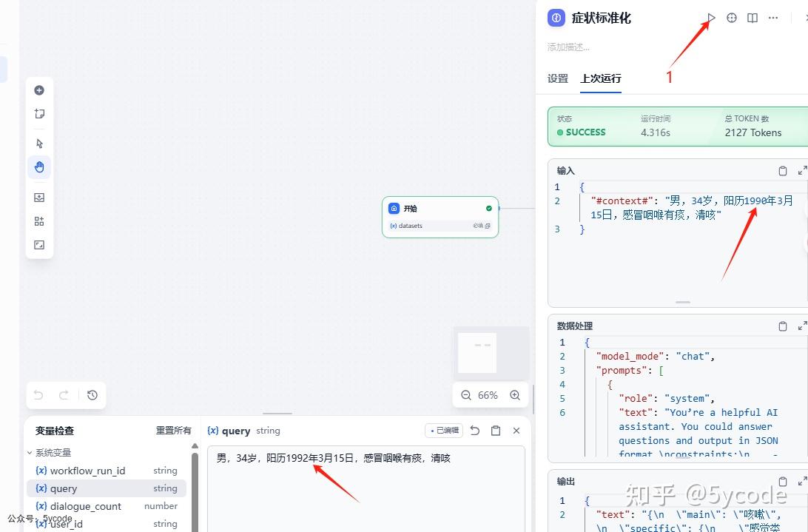Select the user_id variable row
This screenshot has height=532, width=808.
click(106, 524)
